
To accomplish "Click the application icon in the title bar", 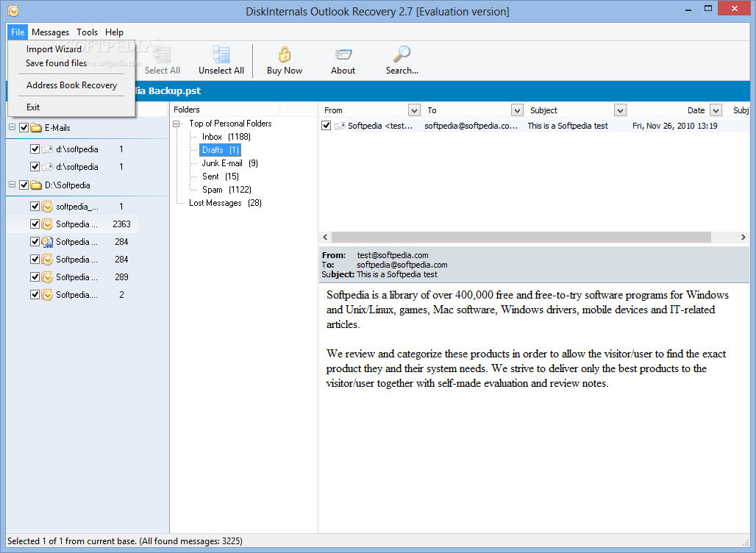I will click(x=13, y=10).
